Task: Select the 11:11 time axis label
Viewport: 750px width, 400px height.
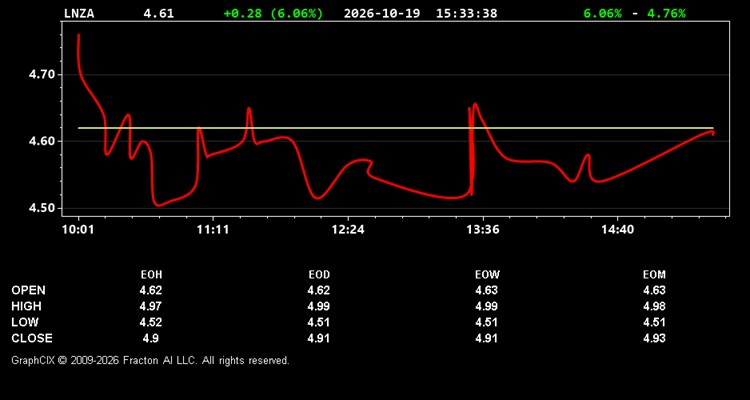Action: [213, 230]
